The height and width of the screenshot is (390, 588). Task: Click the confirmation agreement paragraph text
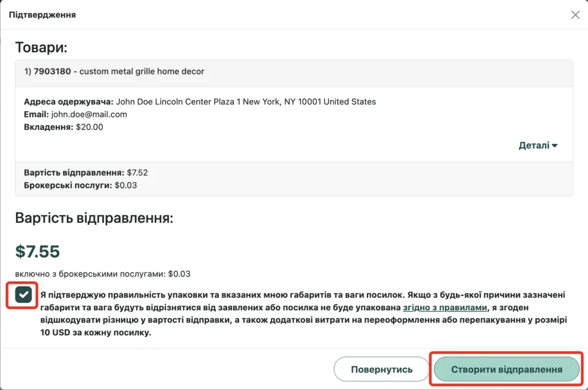(x=304, y=314)
